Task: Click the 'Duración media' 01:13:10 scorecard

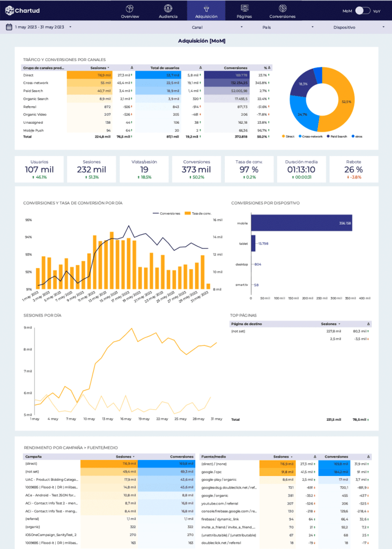Action: tap(301, 169)
